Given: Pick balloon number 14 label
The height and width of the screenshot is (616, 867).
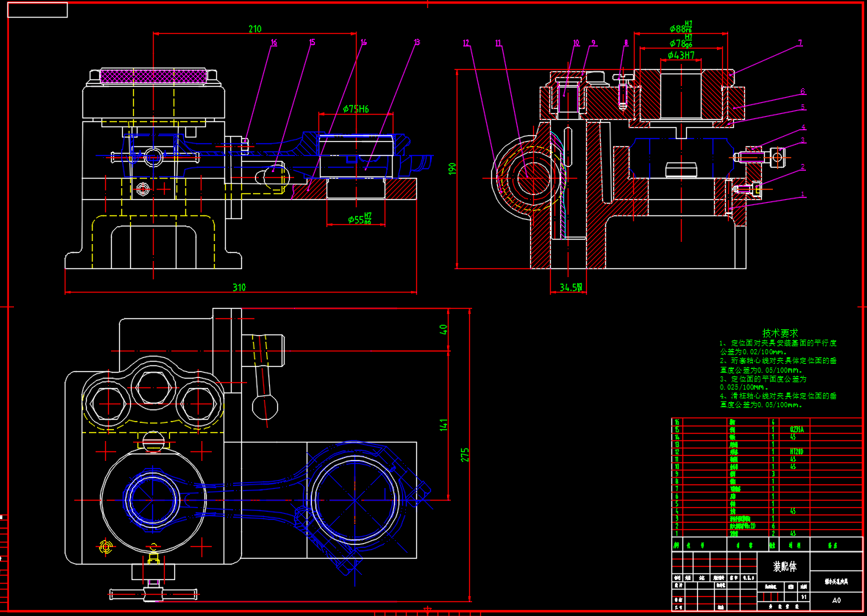Looking at the screenshot, I should click(363, 41).
